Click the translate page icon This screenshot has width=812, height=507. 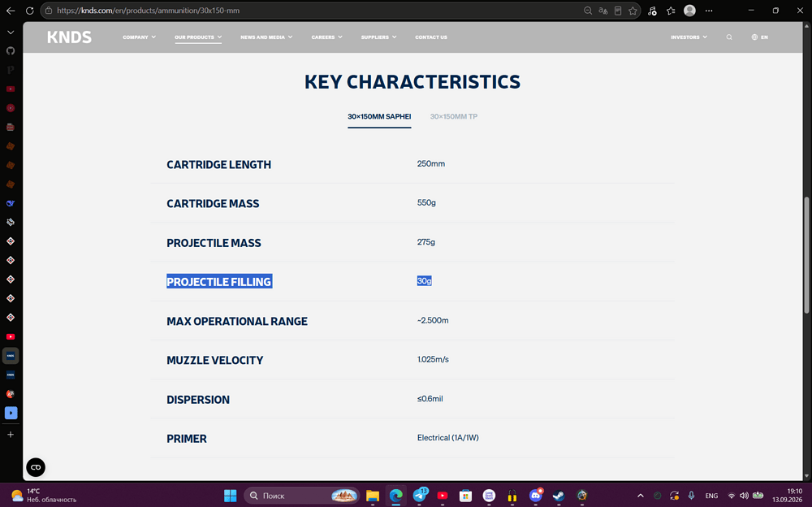coord(603,11)
